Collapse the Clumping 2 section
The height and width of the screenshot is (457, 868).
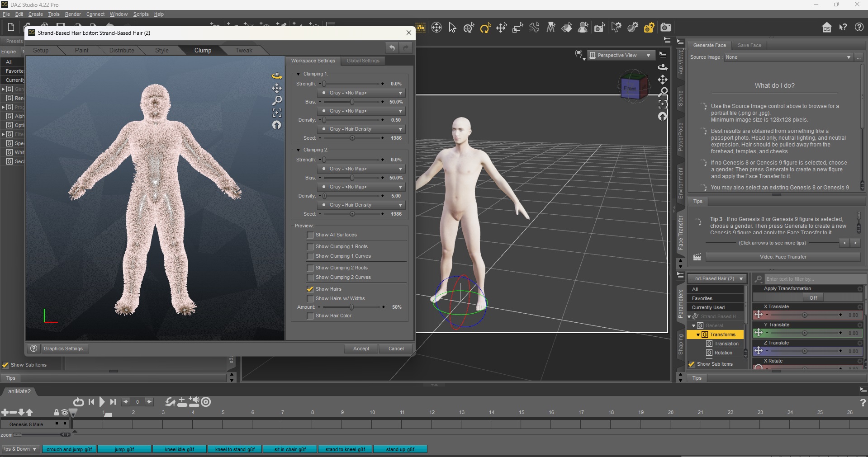click(x=298, y=150)
